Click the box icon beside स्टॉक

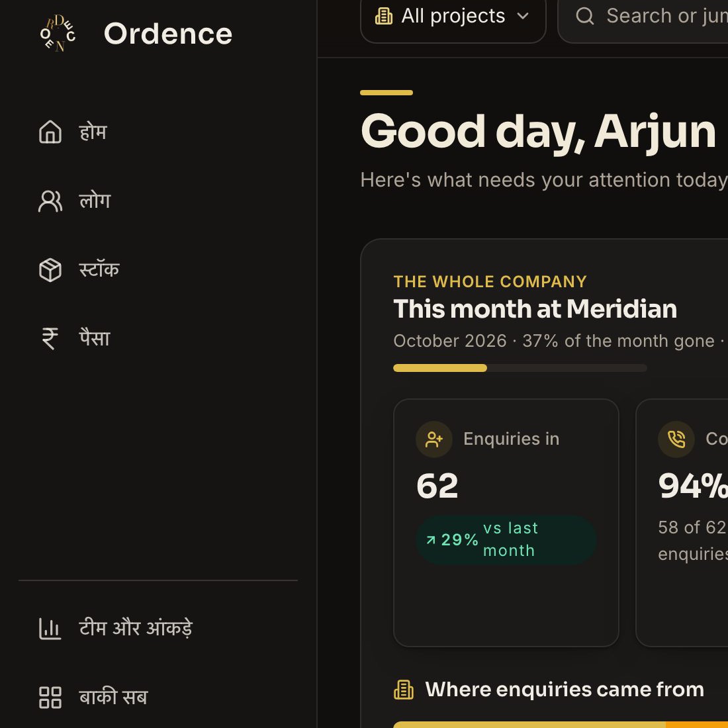50,270
